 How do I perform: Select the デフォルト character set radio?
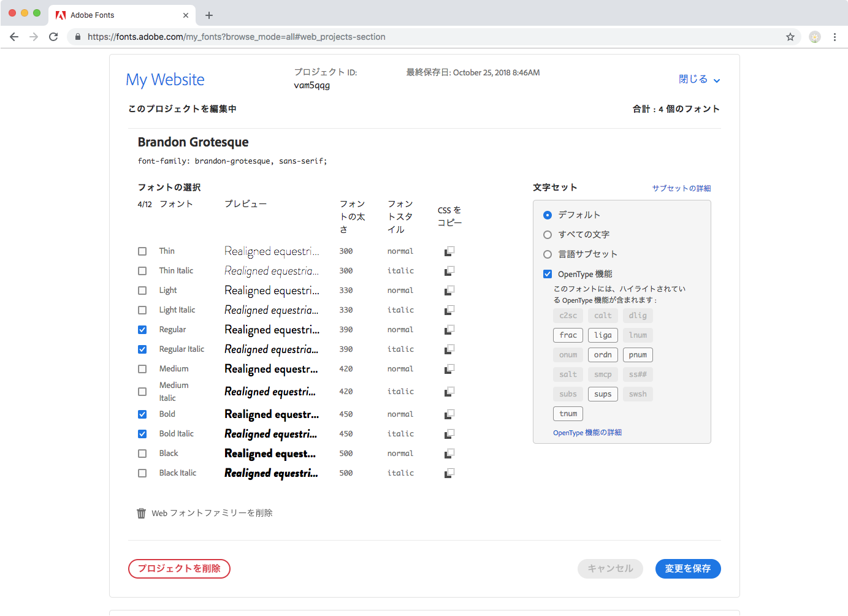click(x=548, y=215)
